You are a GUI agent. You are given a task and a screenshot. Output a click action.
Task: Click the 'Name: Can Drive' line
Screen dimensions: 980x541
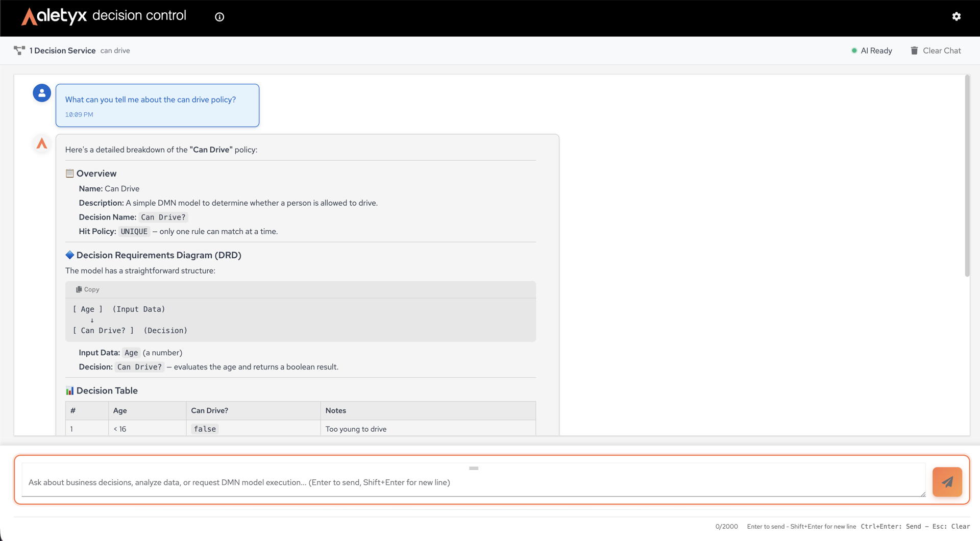(x=109, y=188)
